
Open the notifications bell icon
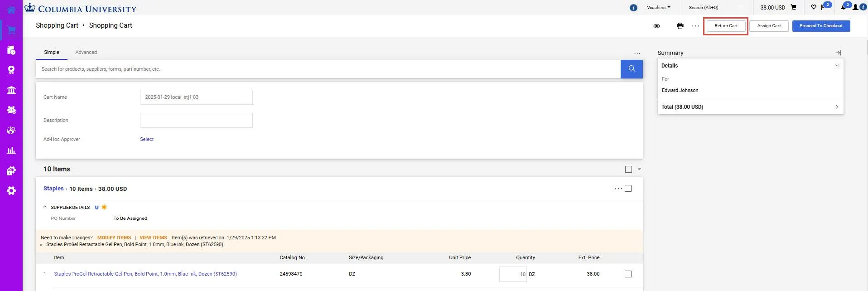(x=844, y=7)
